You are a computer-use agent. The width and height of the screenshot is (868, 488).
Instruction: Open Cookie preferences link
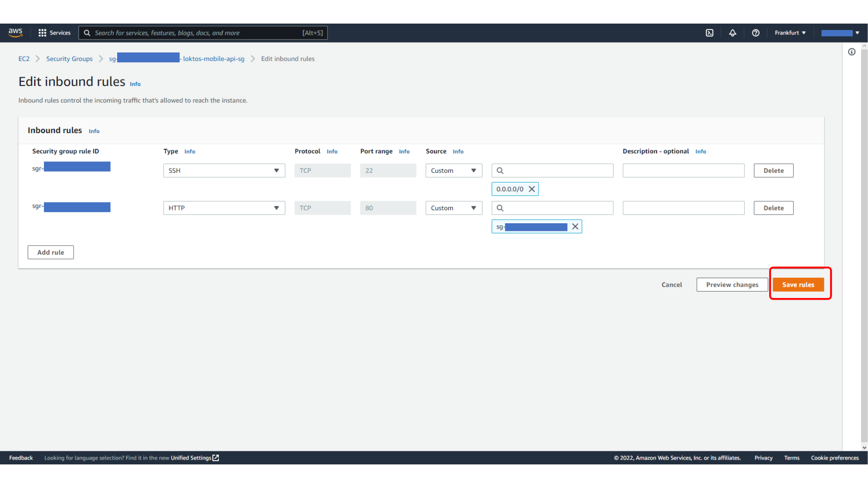click(x=835, y=458)
